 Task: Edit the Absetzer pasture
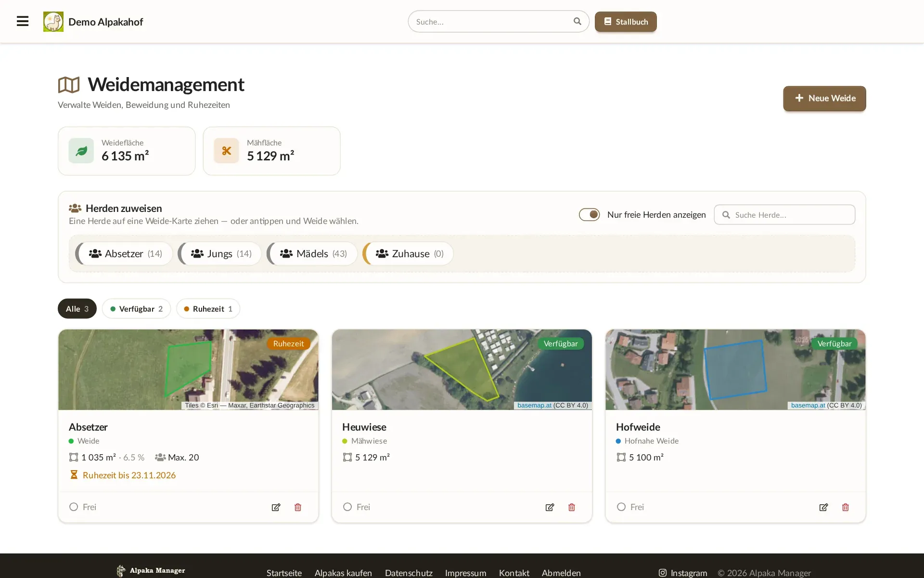(276, 507)
